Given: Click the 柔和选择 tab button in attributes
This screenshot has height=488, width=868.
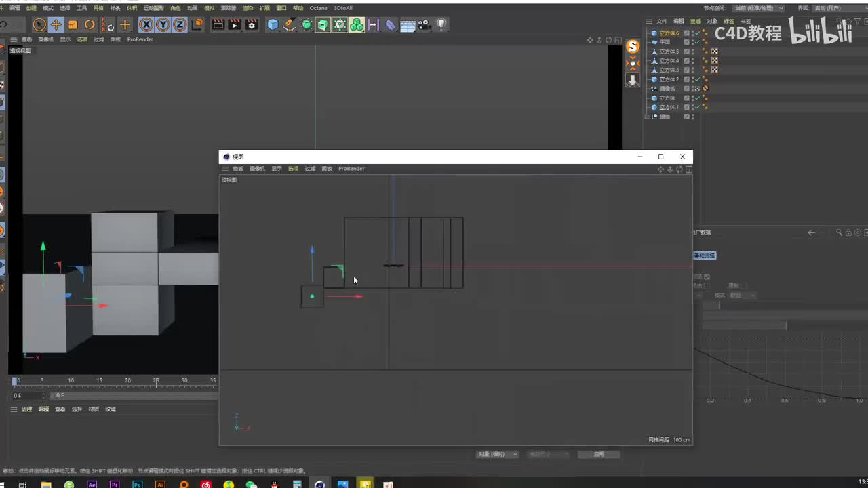Looking at the screenshot, I should [705, 256].
